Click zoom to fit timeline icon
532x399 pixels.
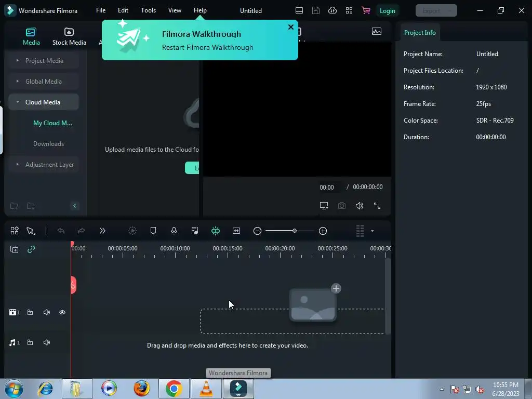point(236,231)
